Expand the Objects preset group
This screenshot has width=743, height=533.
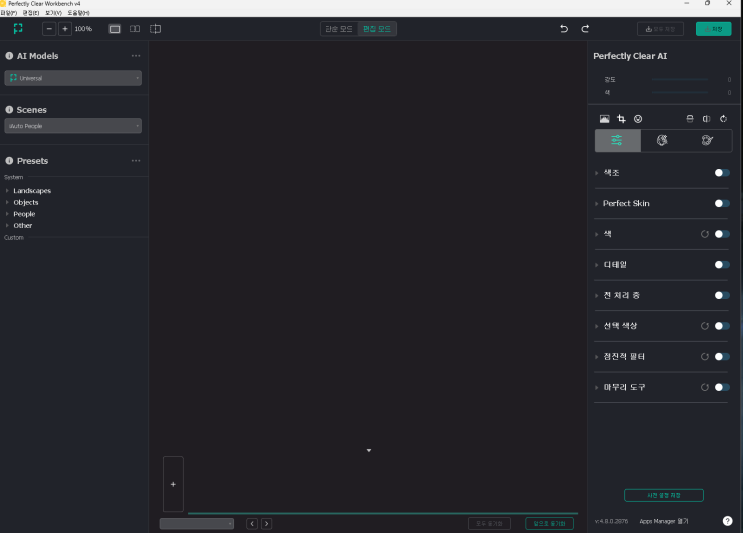[x=7, y=202]
